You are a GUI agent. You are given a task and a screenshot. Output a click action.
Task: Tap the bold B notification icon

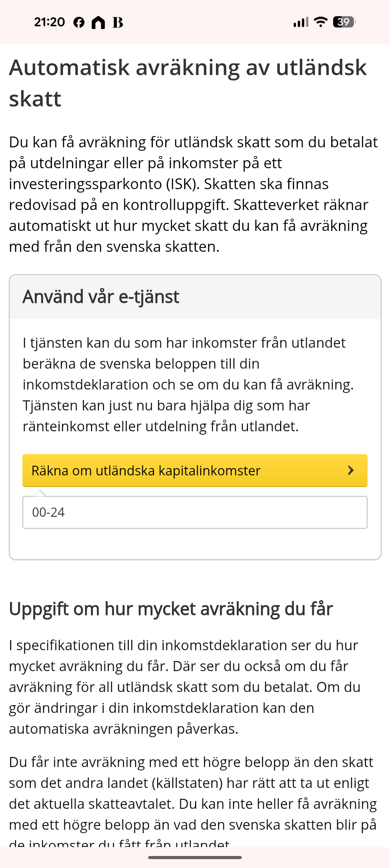point(118,22)
